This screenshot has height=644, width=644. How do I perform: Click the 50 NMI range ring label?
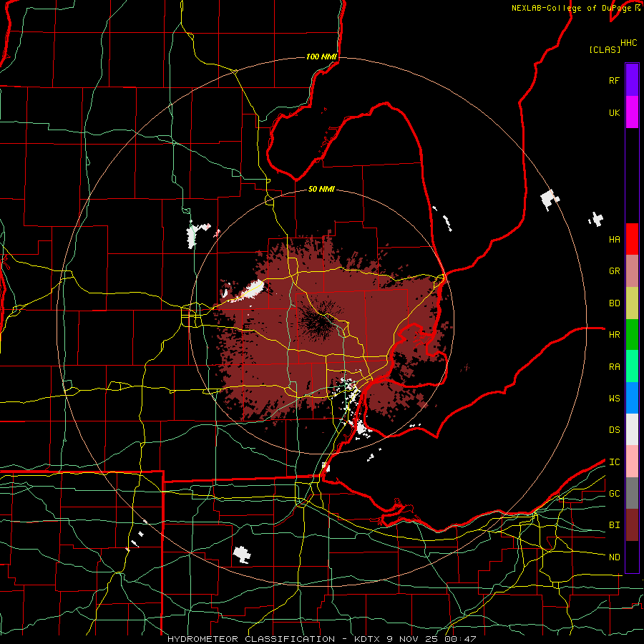[x=321, y=189]
